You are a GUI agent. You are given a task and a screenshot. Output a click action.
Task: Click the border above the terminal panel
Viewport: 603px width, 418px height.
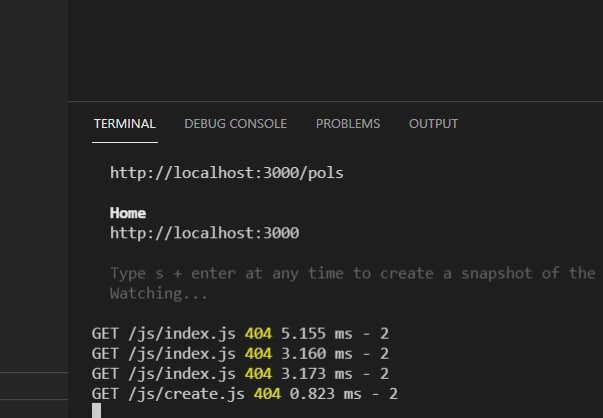(335, 101)
